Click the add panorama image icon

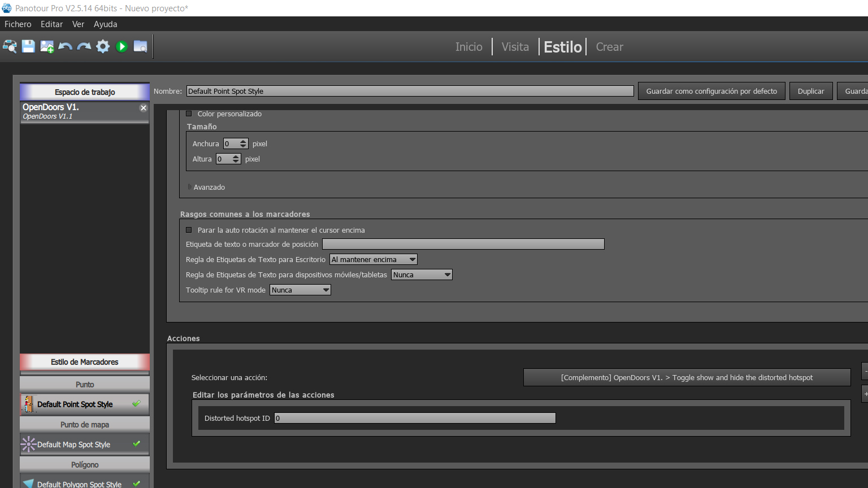coord(47,46)
